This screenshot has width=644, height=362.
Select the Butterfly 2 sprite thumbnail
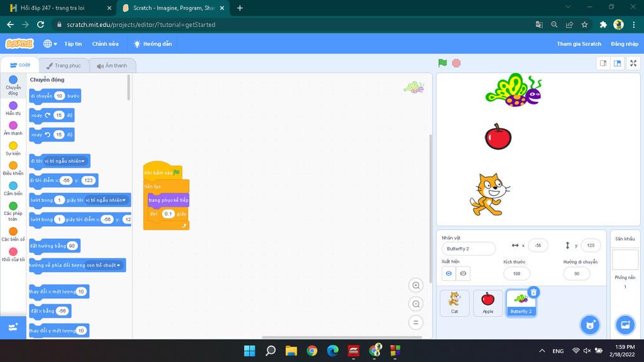click(521, 303)
